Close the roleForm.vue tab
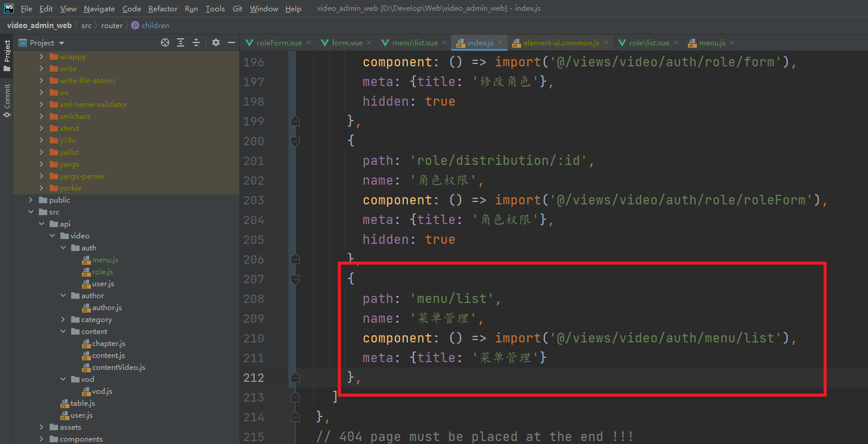Screen dimensions: 868x444 tap(309, 43)
